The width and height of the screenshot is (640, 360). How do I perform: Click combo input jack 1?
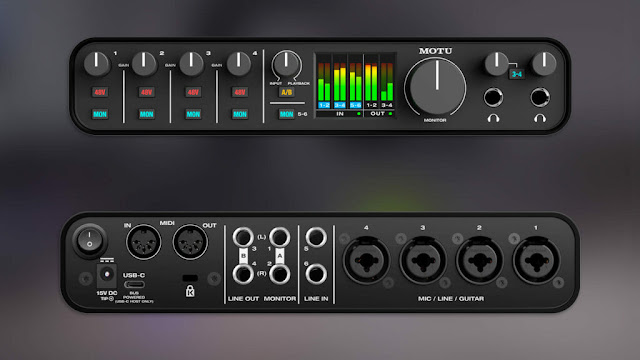point(536,261)
